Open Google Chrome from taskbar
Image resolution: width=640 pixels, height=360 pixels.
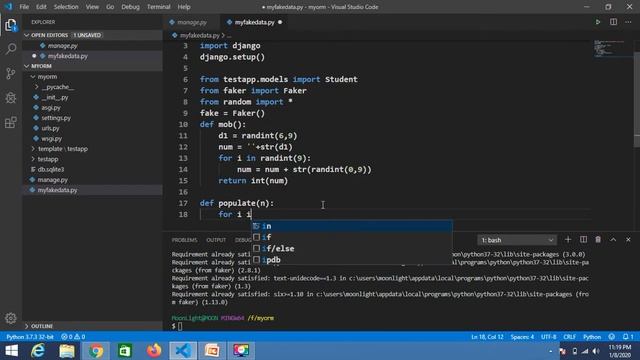tap(96, 351)
